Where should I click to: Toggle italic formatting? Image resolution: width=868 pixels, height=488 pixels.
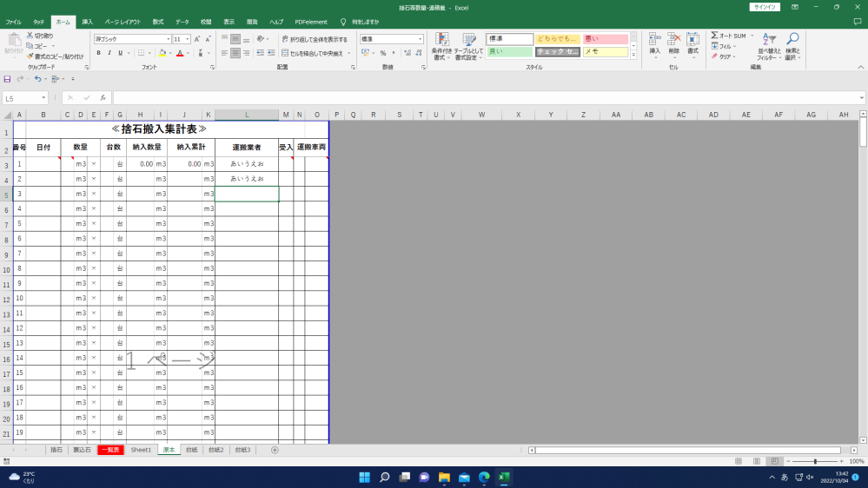click(110, 53)
